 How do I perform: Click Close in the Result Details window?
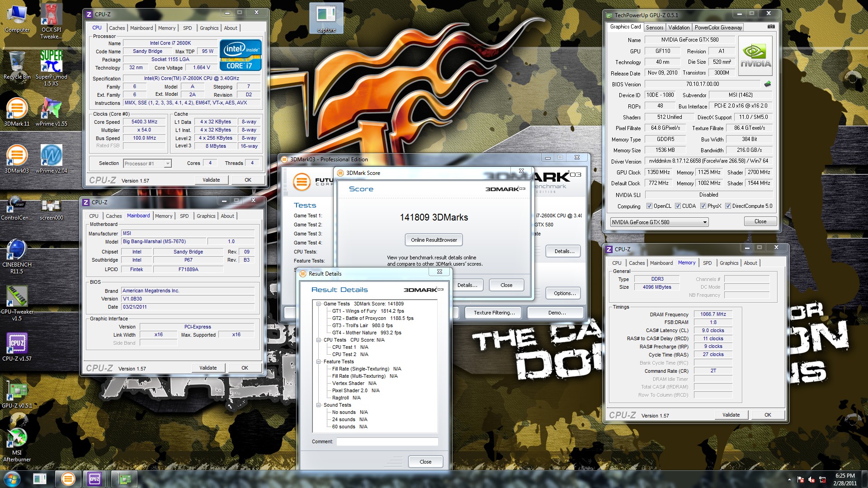tap(425, 462)
